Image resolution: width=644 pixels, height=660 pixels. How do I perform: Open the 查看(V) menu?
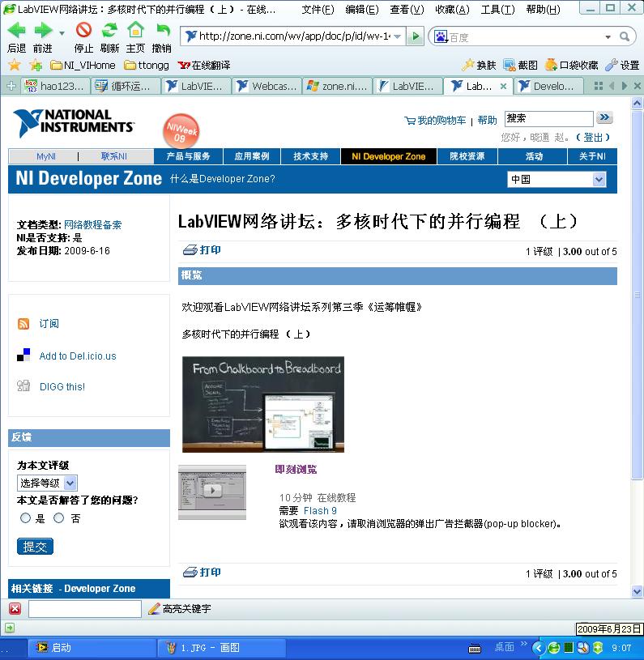[407, 9]
